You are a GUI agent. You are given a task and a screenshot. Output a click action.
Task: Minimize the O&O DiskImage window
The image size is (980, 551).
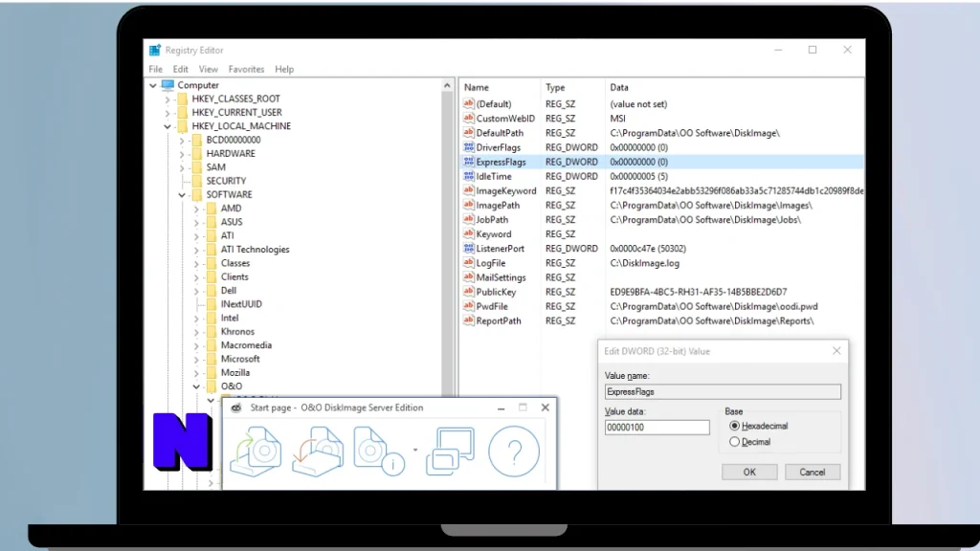point(501,408)
